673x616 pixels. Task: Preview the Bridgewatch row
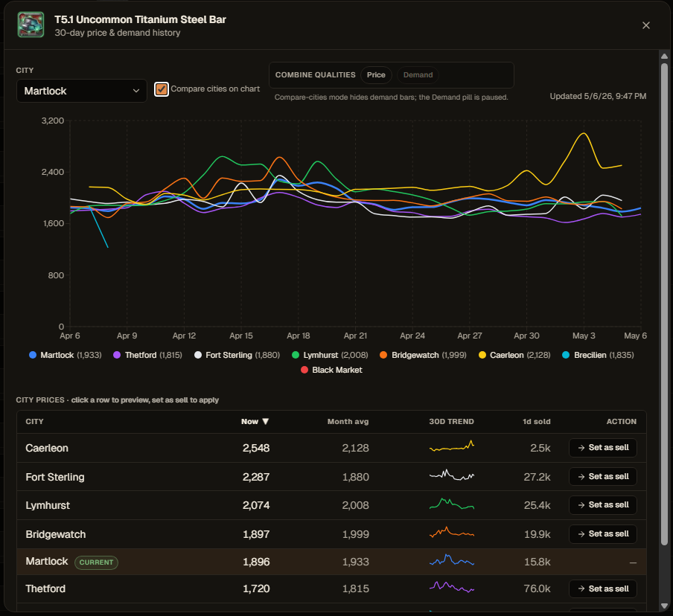(x=331, y=534)
